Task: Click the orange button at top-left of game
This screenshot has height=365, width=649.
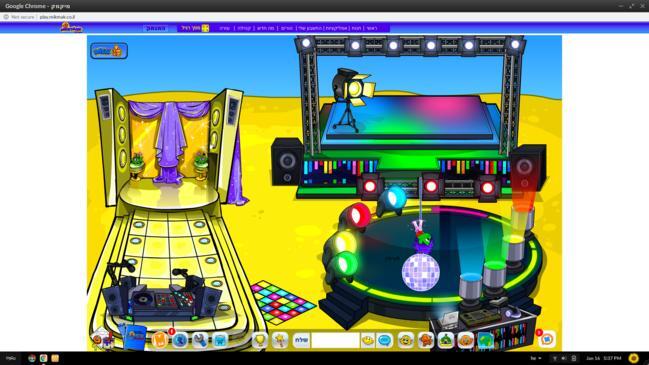Action: [x=109, y=51]
